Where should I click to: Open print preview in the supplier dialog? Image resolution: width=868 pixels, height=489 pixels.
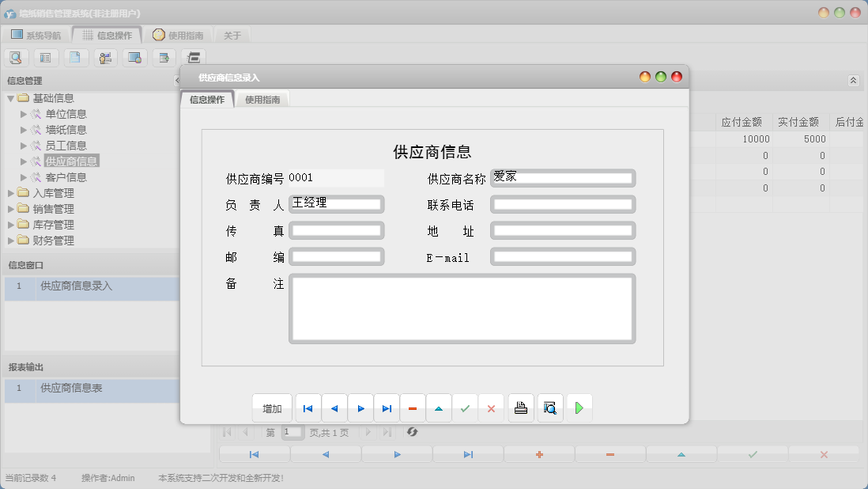pos(549,407)
